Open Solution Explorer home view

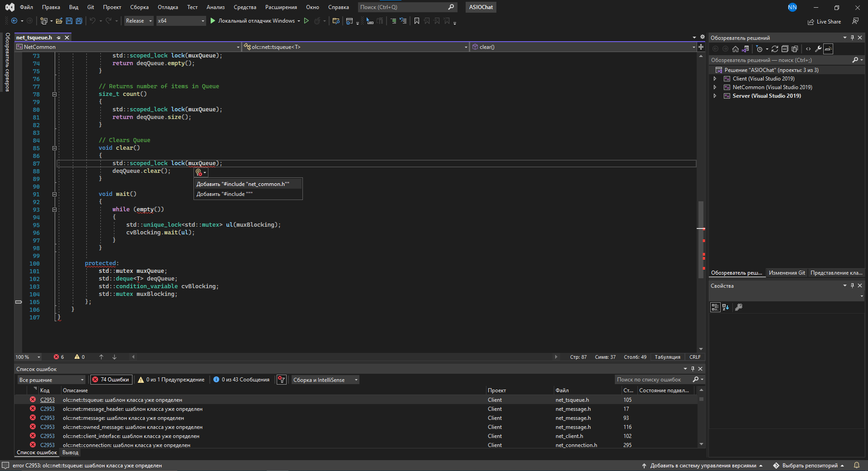click(x=735, y=49)
